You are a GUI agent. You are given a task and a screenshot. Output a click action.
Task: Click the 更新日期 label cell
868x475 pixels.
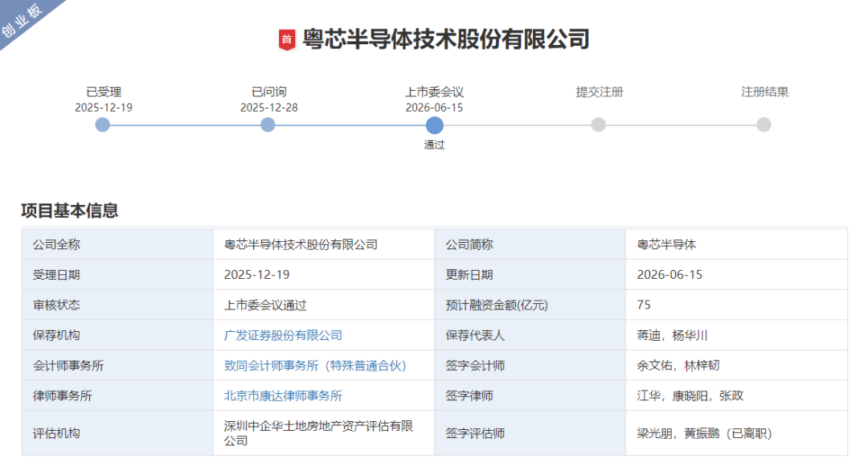[x=530, y=275]
